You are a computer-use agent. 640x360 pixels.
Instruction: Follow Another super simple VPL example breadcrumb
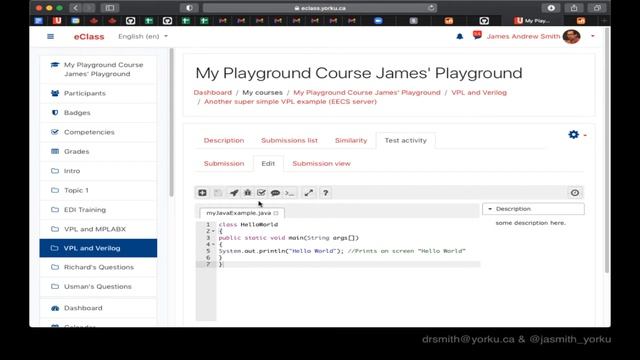[290, 102]
